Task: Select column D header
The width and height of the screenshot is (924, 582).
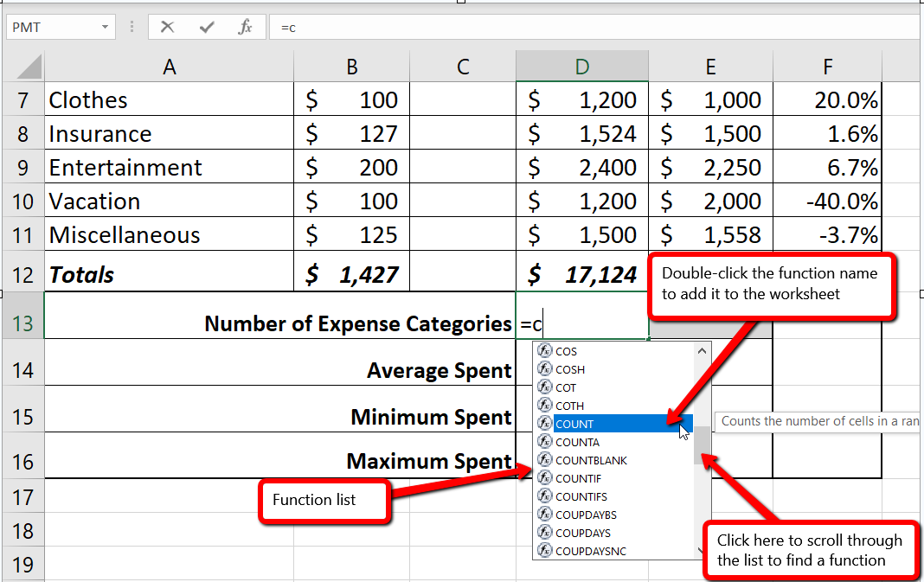Action: click(x=581, y=66)
